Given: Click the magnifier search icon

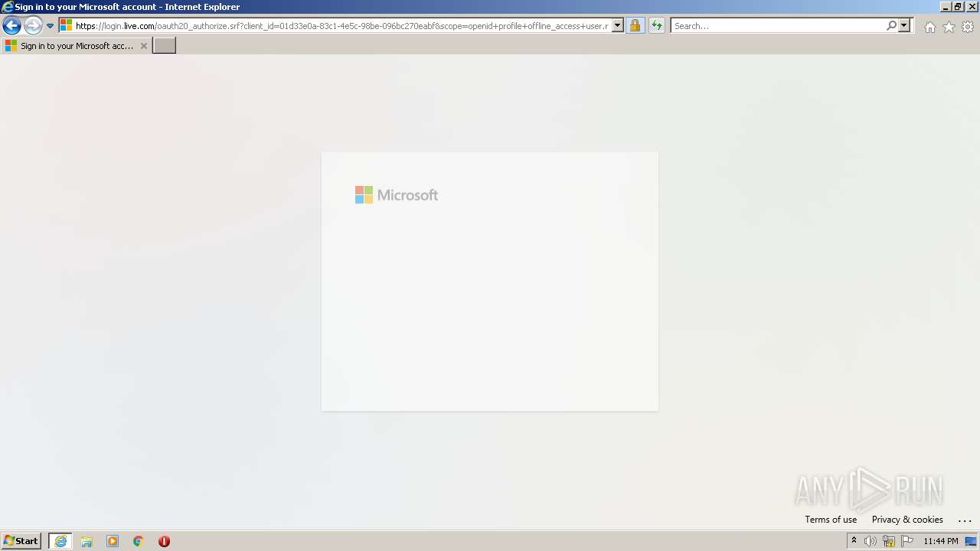Looking at the screenshot, I should coord(891,25).
